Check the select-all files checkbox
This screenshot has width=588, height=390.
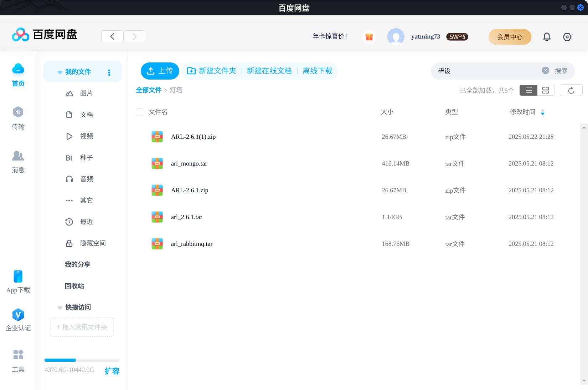tap(140, 112)
